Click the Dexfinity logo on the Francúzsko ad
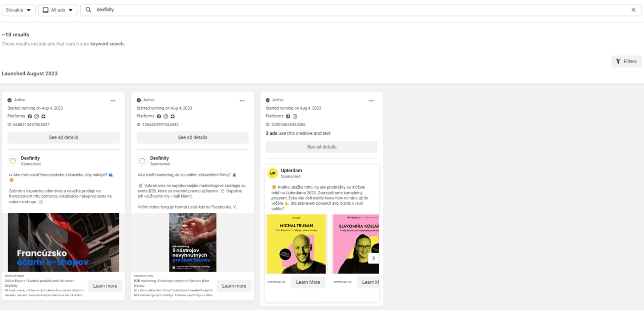This screenshot has width=644, height=310. [x=13, y=161]
